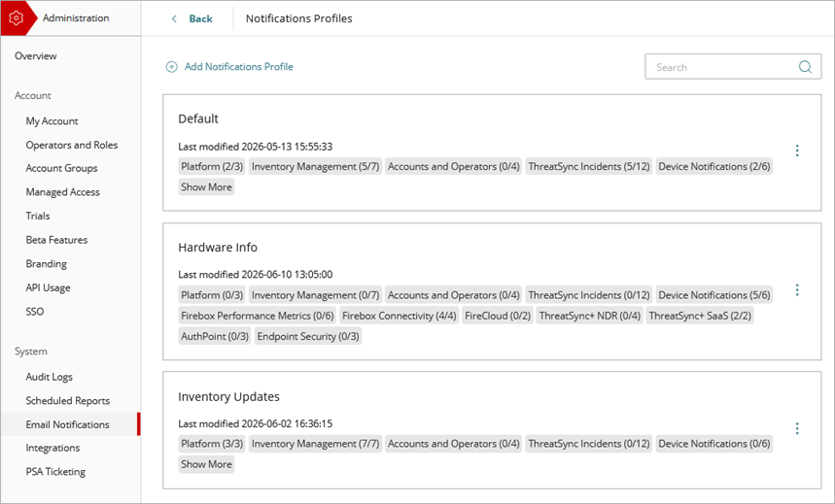
Task: Open Account Groups
Action: tap(62, 168)
